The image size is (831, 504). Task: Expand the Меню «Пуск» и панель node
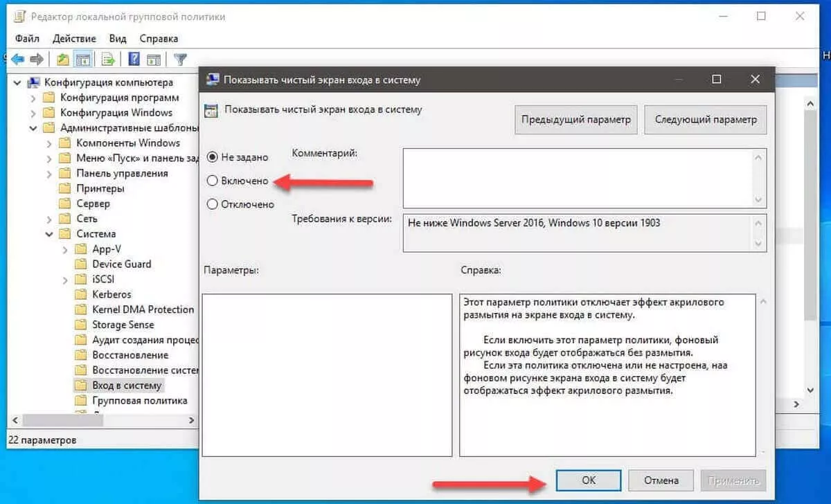[49, 159]
